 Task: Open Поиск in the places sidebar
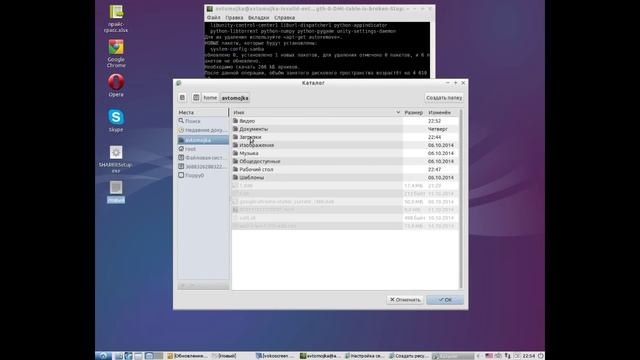point(203,121)
